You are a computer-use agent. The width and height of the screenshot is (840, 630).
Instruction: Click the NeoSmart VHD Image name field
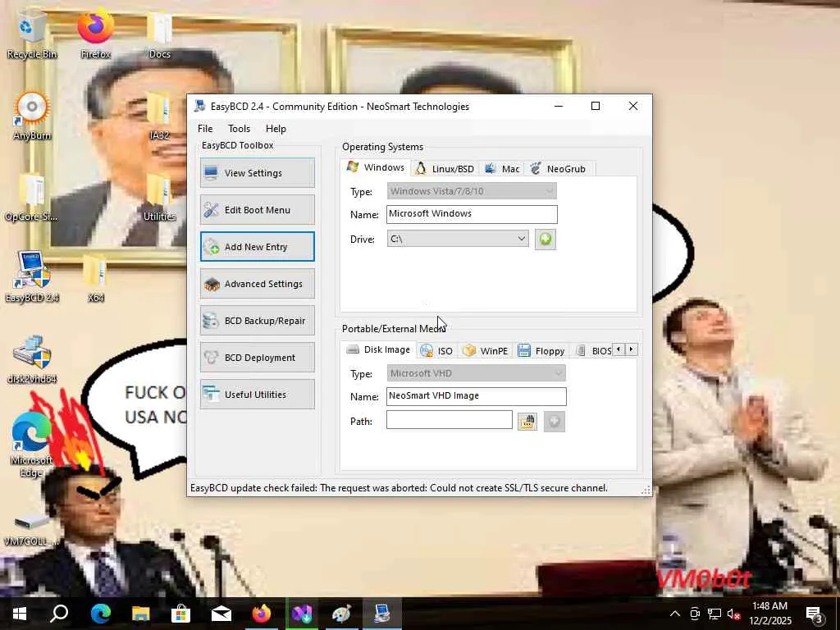(x=476, y=396)
